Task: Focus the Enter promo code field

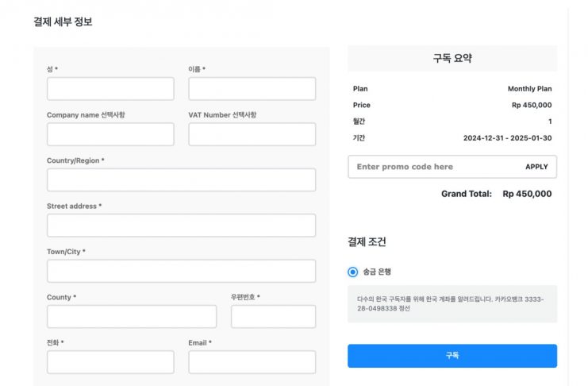Action: [x=432, y=167]
